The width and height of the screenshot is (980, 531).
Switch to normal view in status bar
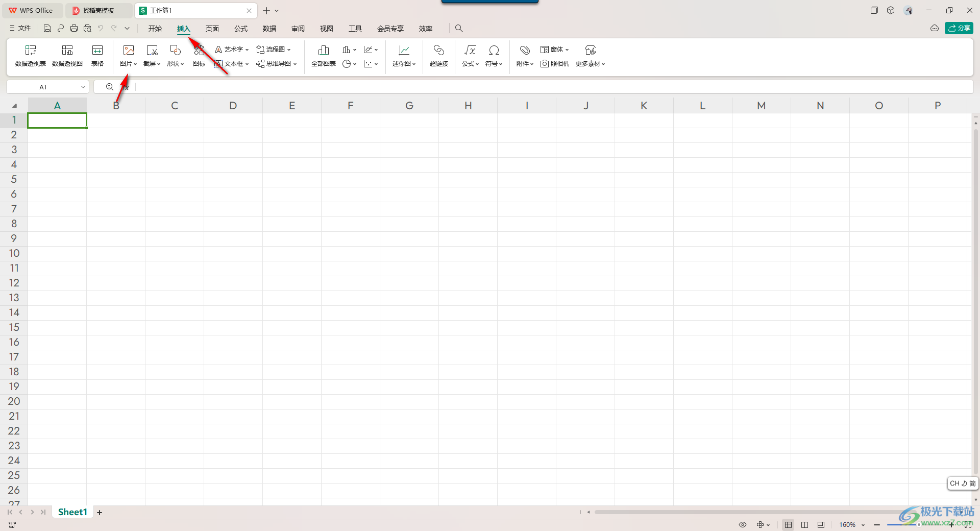pos(788,525)
